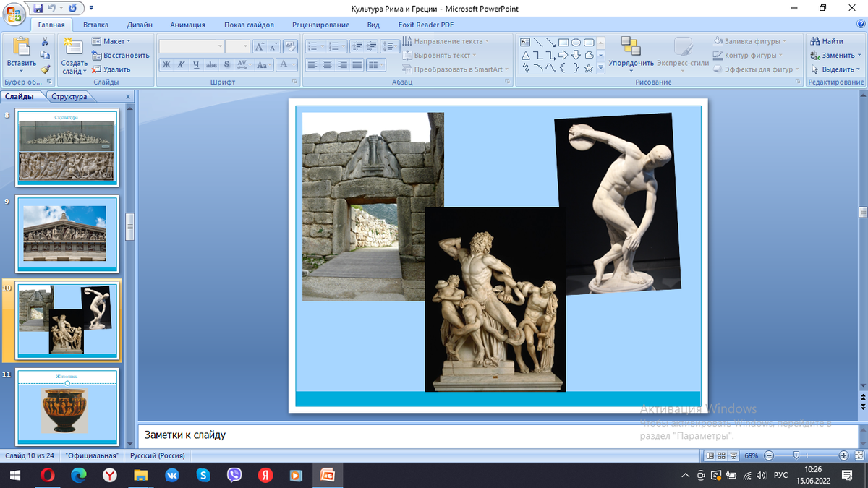Viewport: 868px width, 488px height.
Task: Increase font size with the large A icon
Action: [x=260, y=46]
